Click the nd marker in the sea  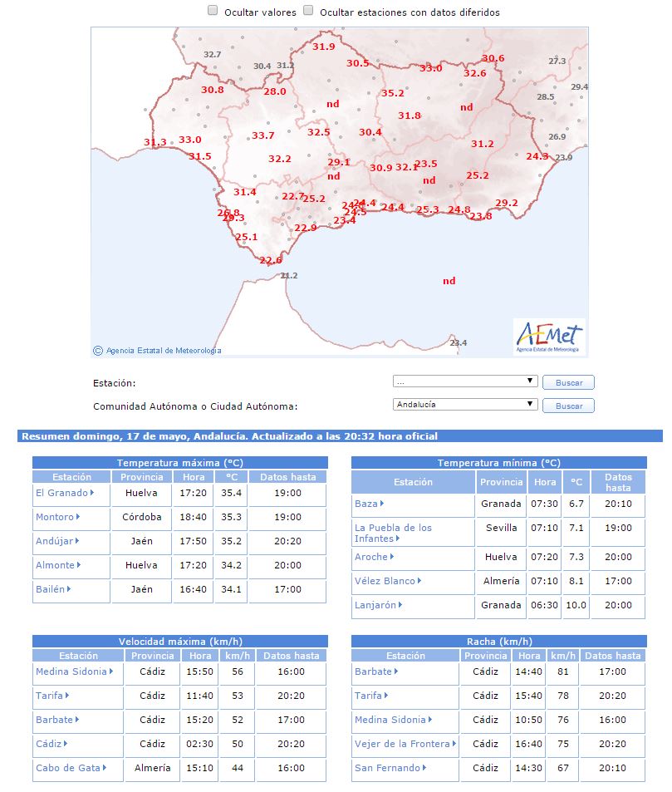coord(449,281)
